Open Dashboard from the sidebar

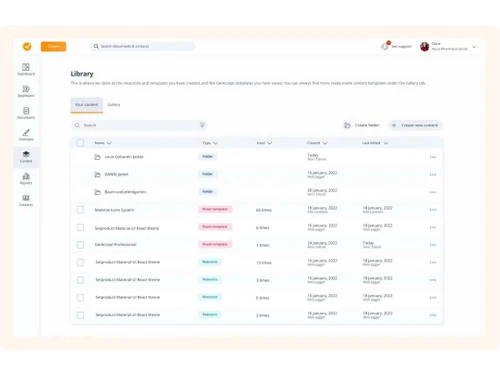[26, 69]
